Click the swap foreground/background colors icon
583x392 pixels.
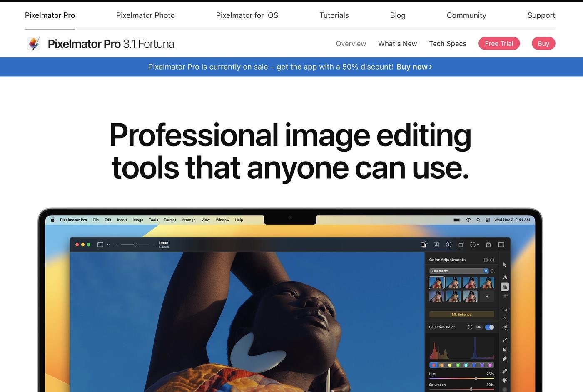(x=424, y=245)
